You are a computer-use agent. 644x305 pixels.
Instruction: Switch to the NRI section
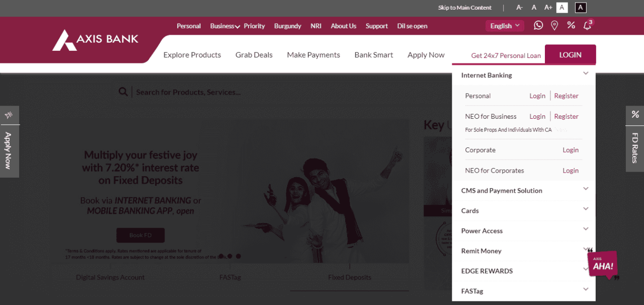coord(315,26)
